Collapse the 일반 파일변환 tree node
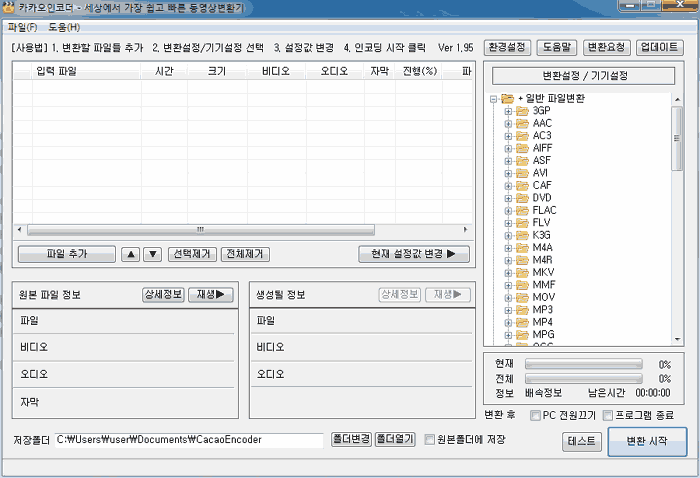This screenshot has height=478, width=700. pos(493,99)
